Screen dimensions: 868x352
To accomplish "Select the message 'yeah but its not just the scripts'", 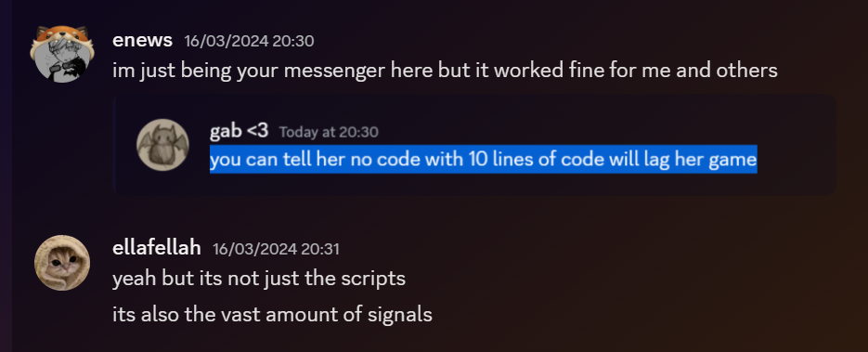I will point(259,278).
